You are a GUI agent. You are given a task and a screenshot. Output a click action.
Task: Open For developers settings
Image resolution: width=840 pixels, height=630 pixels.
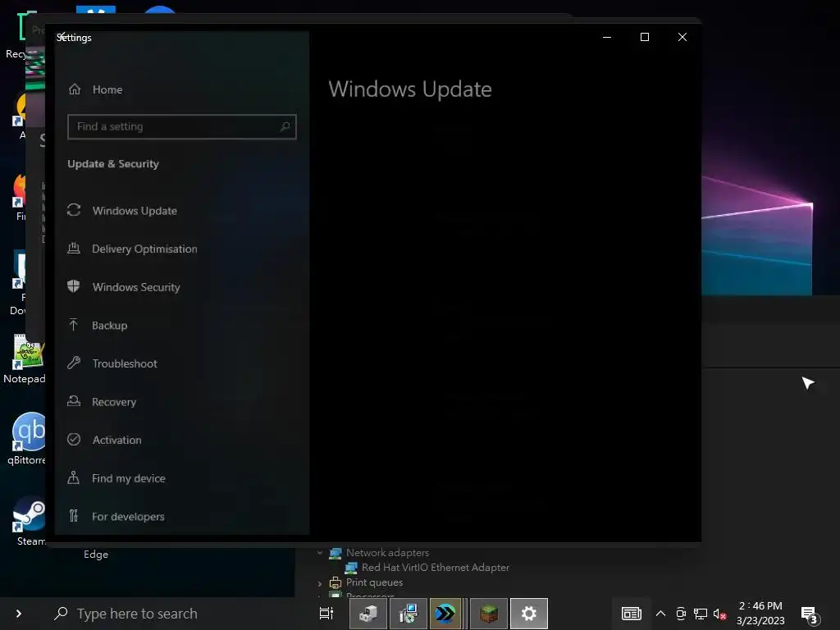127,517
